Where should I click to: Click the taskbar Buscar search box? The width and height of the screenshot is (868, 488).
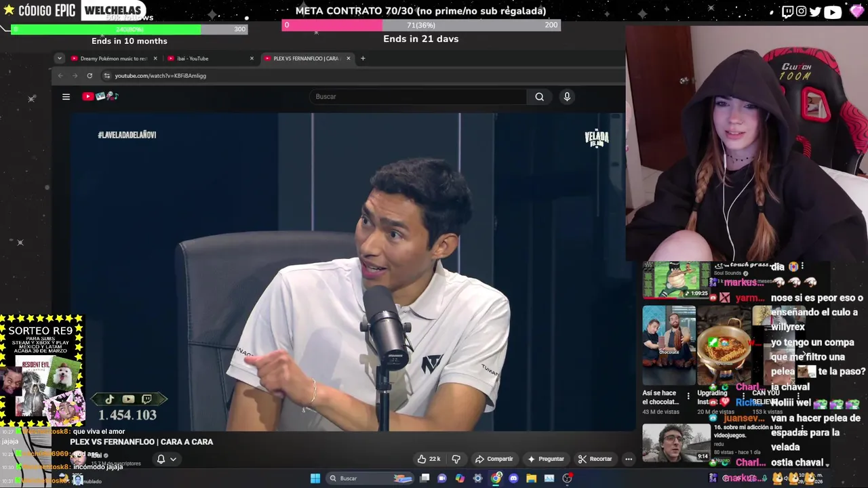(x=370, y=478)
